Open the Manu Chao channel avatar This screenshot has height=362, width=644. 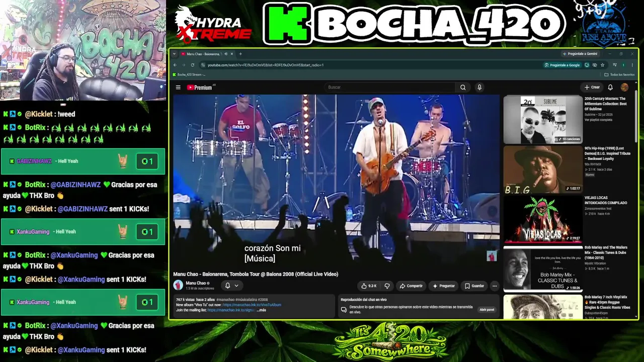coord(178,286)
